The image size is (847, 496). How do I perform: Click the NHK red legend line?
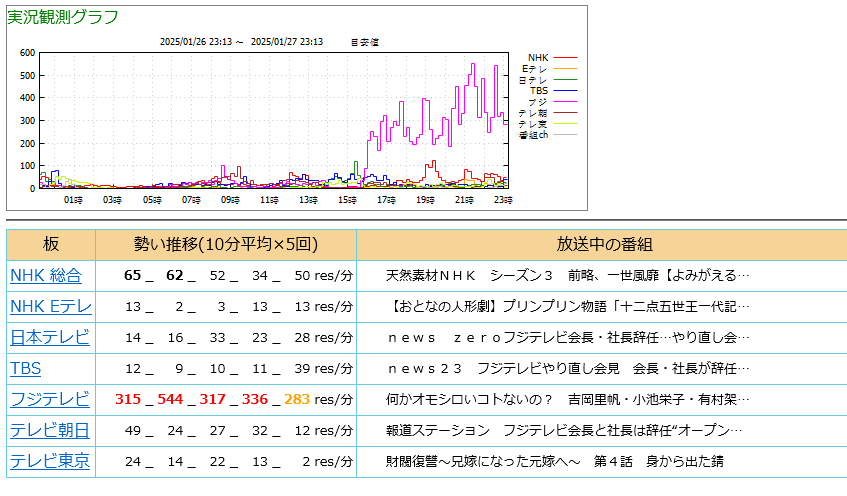566,57
